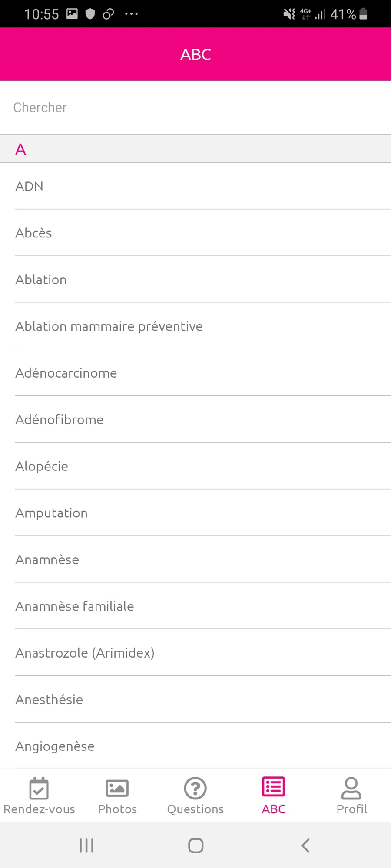Open the Anamnèse familiale entry

[x=195, y=606]
